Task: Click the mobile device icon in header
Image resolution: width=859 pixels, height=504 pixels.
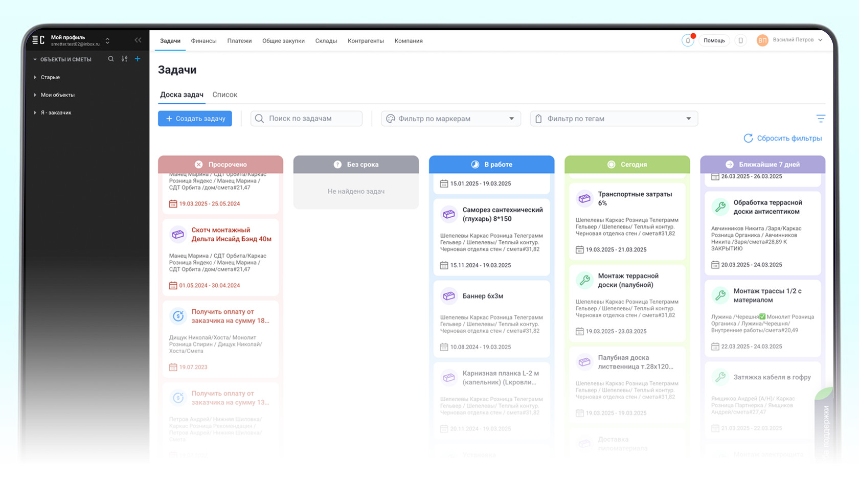Action: click(740, 40)
